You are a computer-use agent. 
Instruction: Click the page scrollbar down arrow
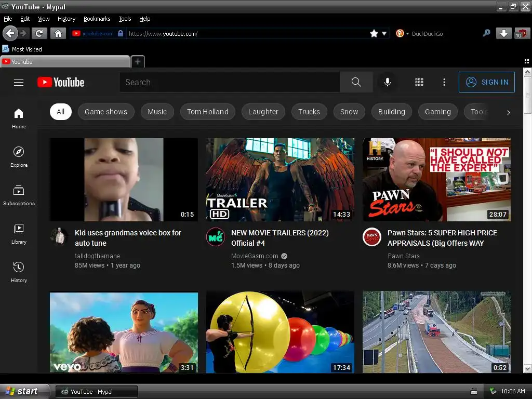point(528,368)
